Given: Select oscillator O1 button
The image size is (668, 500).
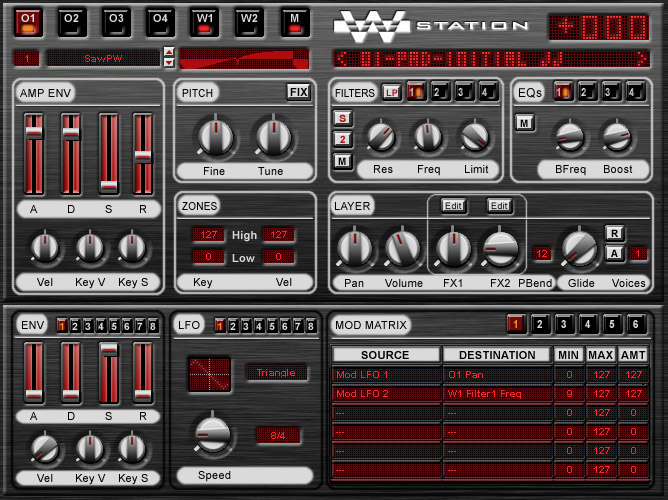Looking at the screenshot, I should coord(29,23).
